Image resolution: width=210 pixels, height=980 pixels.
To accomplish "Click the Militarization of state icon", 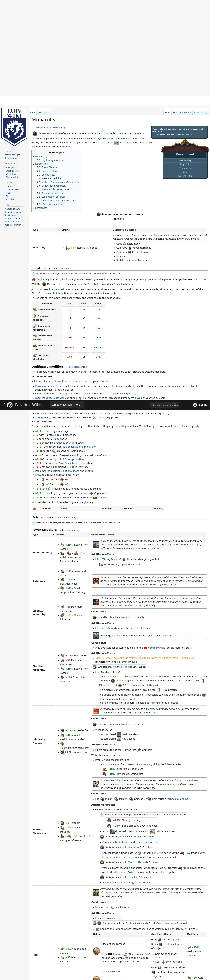I will (x=35, y=345).
